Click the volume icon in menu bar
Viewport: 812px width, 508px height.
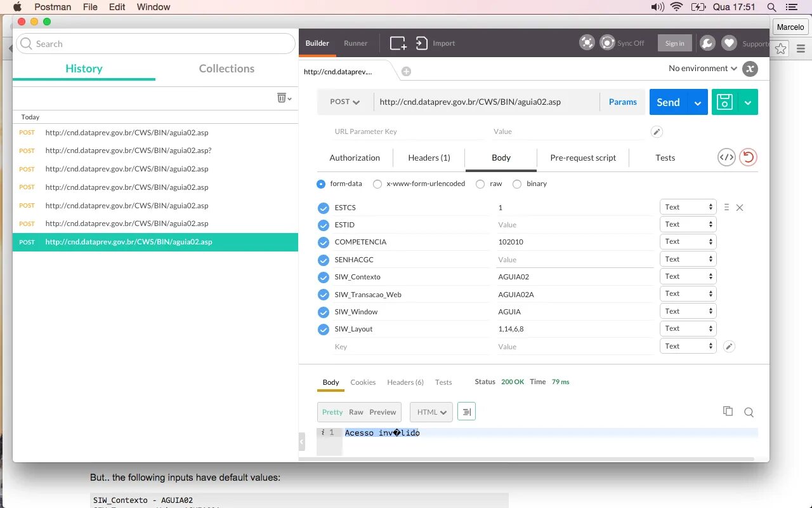point(657,7)
